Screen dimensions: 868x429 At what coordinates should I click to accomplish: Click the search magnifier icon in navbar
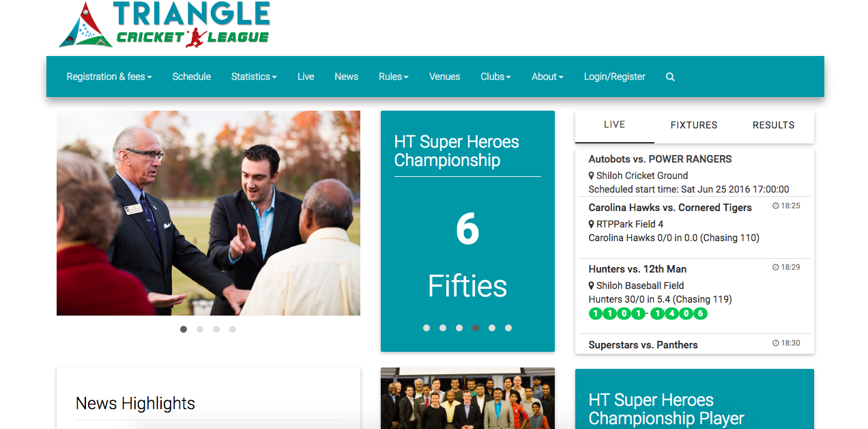[x=670, y=77]
